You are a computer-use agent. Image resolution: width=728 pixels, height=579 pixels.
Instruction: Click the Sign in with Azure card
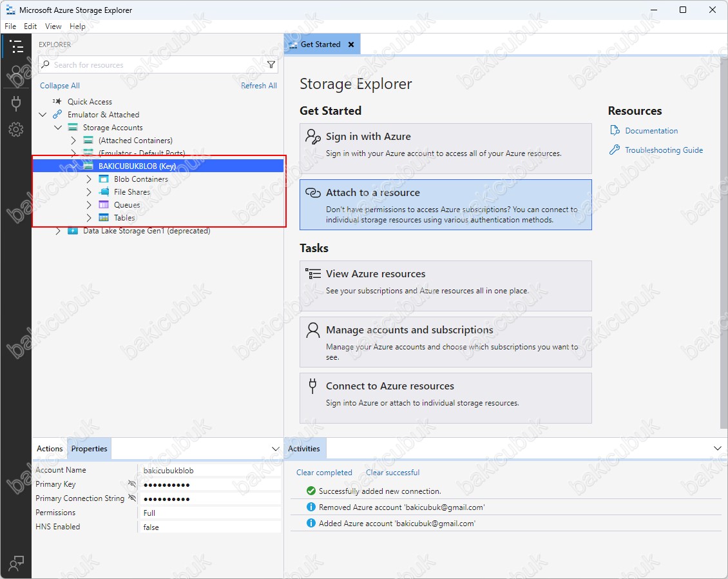coord(446,149)
